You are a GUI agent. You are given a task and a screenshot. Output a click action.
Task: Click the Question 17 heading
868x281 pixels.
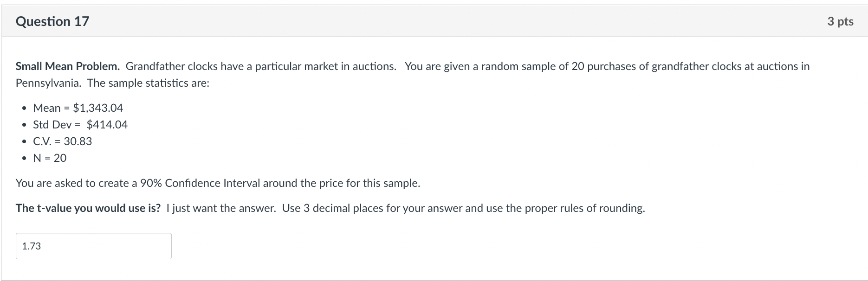click(52, 21)
